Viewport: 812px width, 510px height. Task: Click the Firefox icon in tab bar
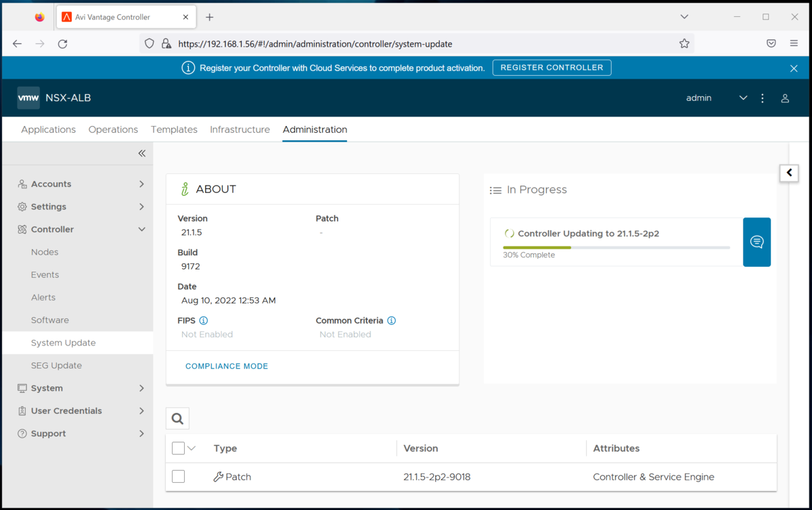39,17
